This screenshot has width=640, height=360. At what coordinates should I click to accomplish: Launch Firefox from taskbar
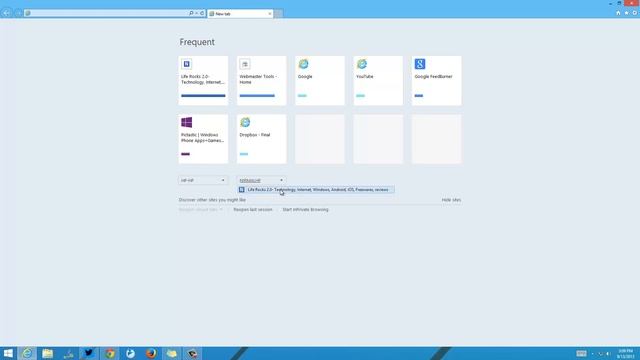tap(151, 353)
